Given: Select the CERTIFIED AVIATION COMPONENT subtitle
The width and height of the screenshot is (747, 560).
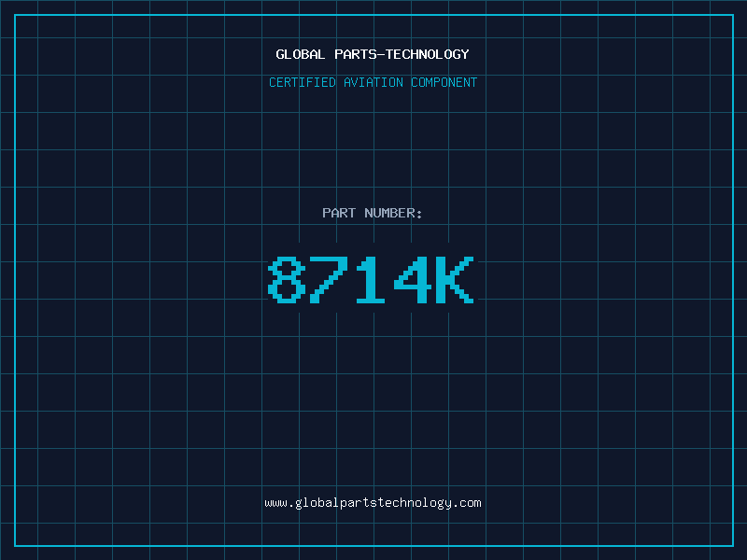Looking at the screenshot, I should pos(373,82).
